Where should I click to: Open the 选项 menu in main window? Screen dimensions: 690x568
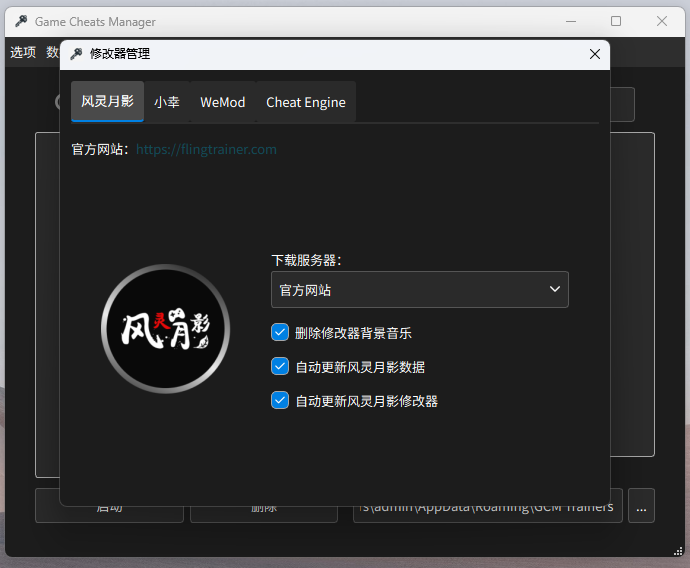23,52
